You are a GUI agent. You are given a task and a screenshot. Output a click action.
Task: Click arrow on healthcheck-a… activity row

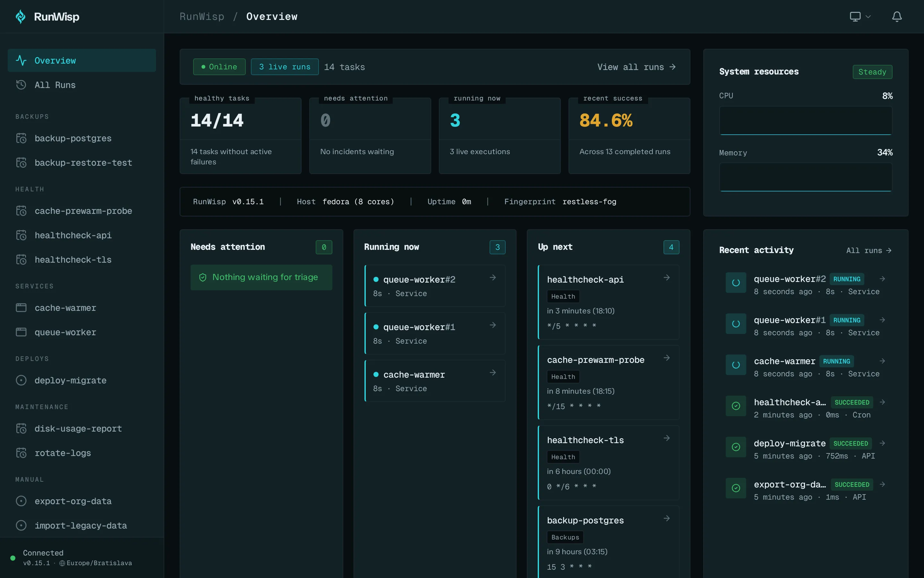882,402
